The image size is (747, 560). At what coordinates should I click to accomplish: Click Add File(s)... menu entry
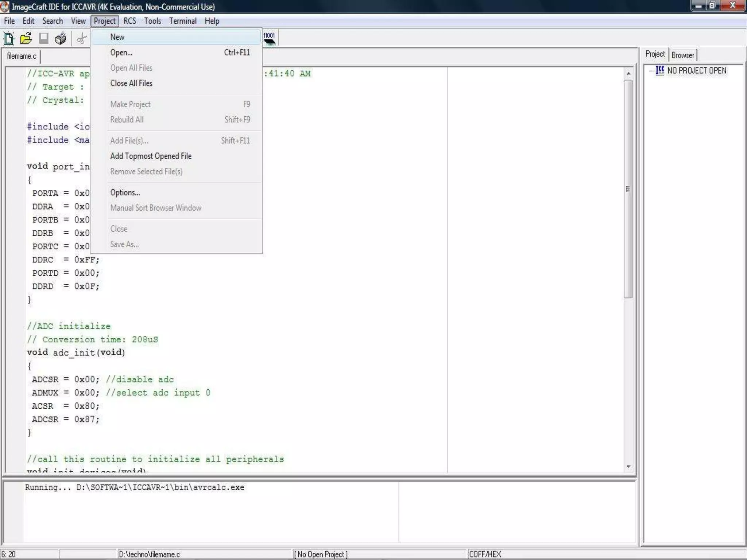coord(177,141)
